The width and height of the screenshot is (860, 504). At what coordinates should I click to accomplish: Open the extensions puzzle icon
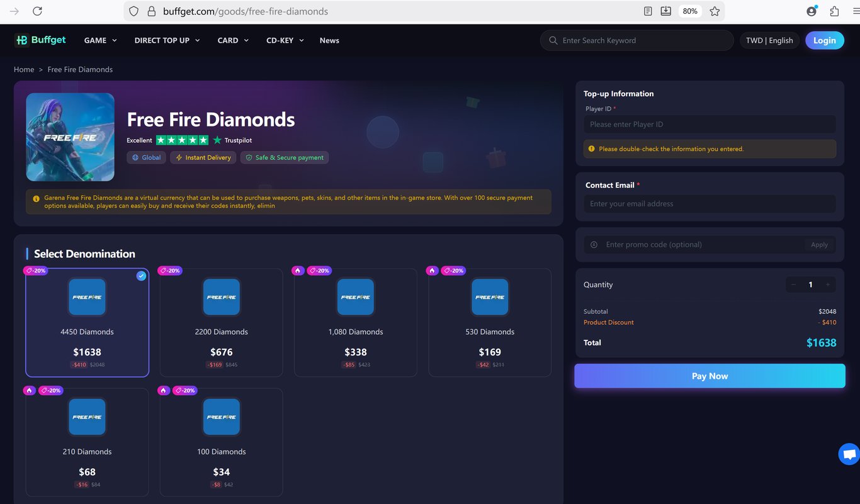pos(835,11)
